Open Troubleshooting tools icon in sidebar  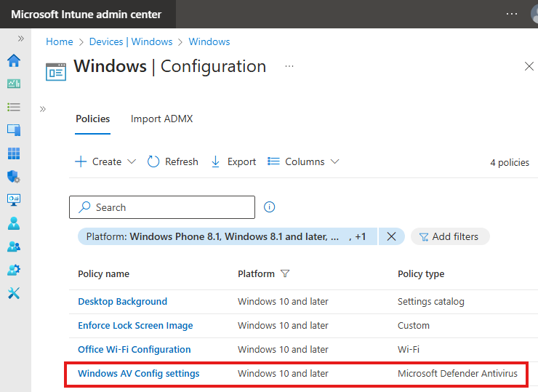(x=14, y=293)
